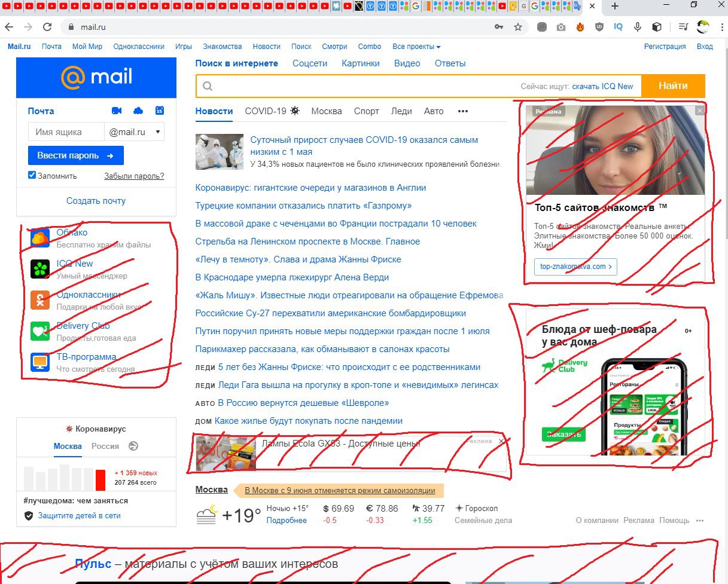728x584 pixels.
Task: Open Игры in the top navigation
Action: pyautogui.click(x=184, y=47)
